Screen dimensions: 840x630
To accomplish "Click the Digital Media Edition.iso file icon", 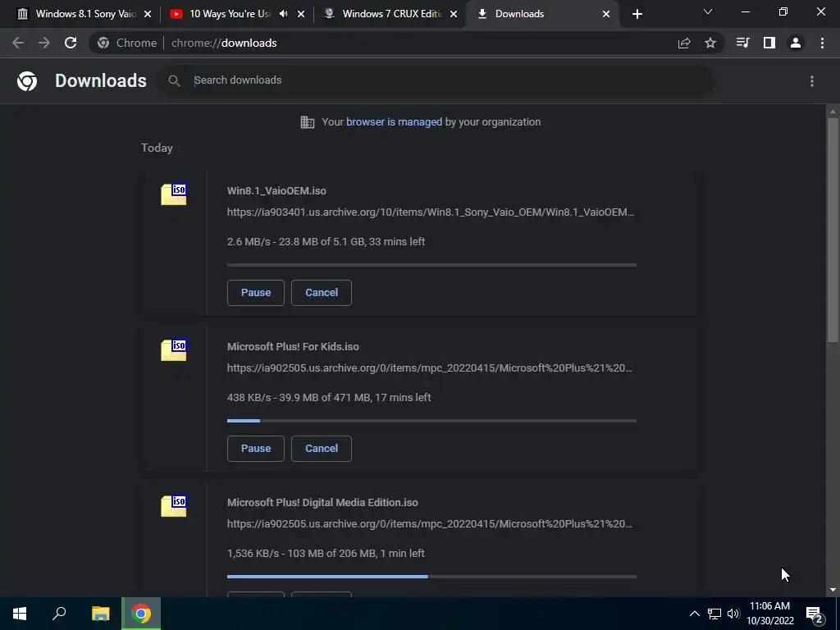I will (x=174, y=506).
